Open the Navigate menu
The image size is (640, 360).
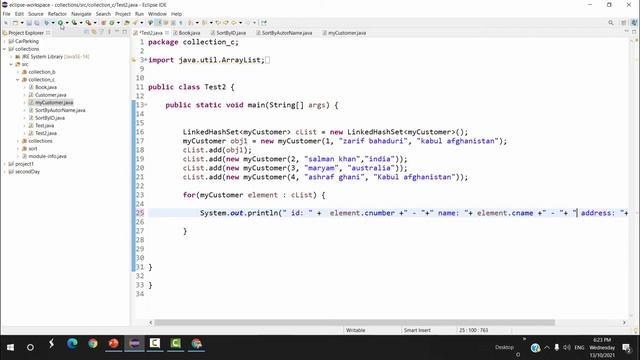tap(81, 14)
